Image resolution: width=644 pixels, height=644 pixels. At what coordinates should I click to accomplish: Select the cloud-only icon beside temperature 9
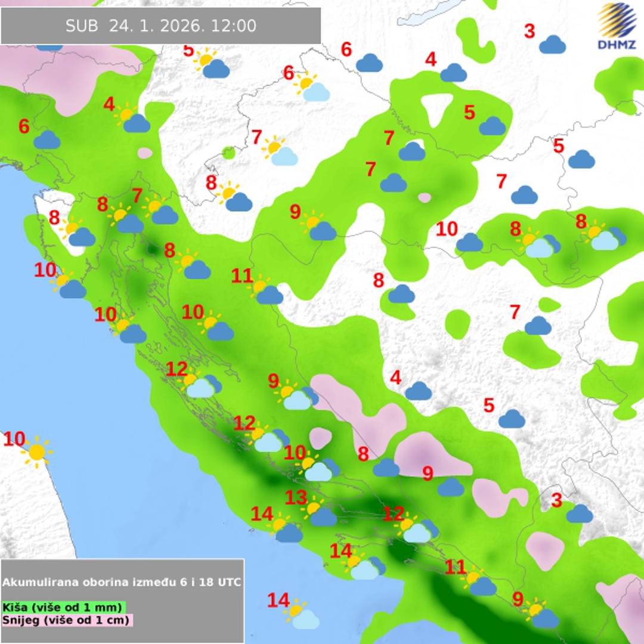(x=451, y=487)
